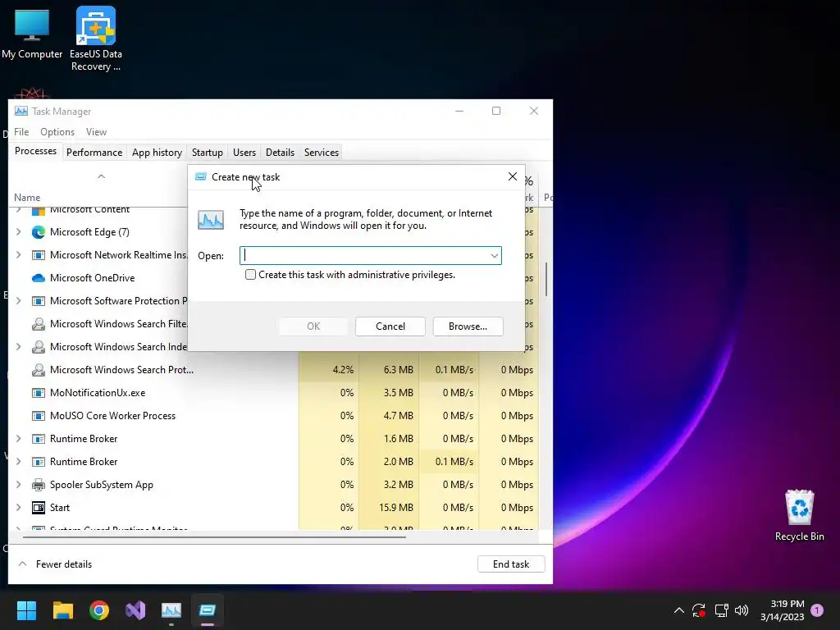This screenshot has height=630, width=840.
Task: Open EaseUS Data Recovery desktop shortcut
Action: [x=96, y=39]
